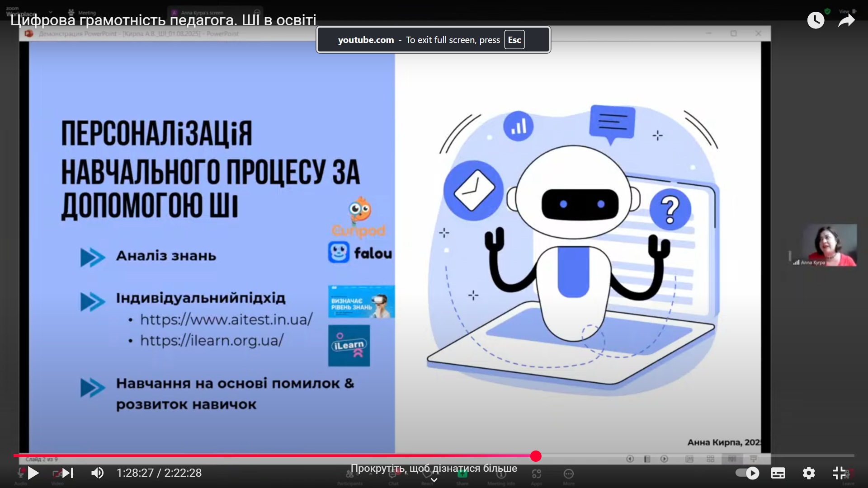The image size is (868, 488).
Task: Open the video title 'Цифрова грамотність педагога' link
Action: point(163,20)
